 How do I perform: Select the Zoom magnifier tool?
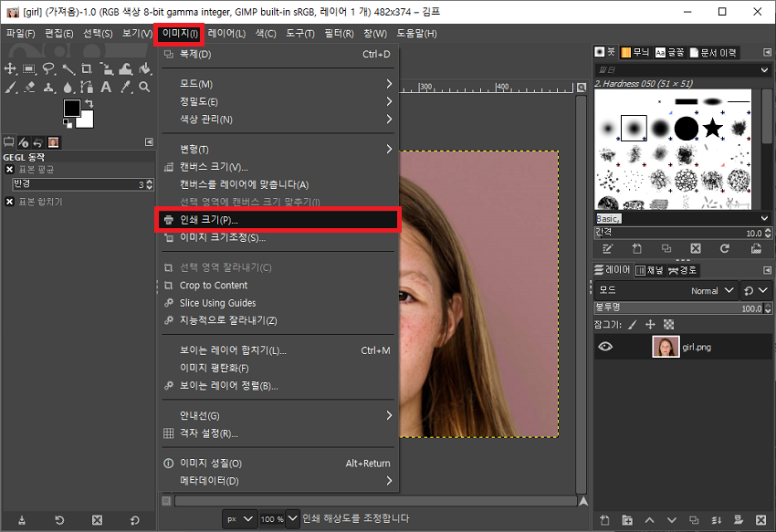click(144, 87)
